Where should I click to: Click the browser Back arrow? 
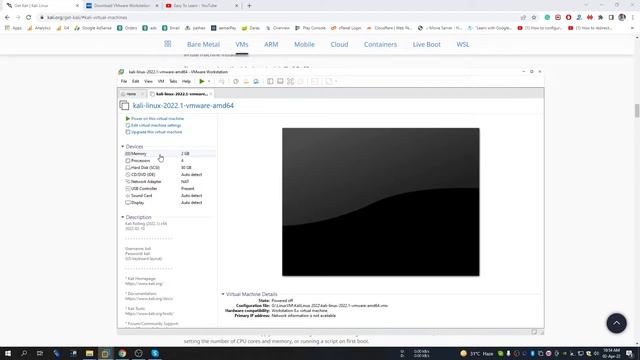[x=7, y=18]
